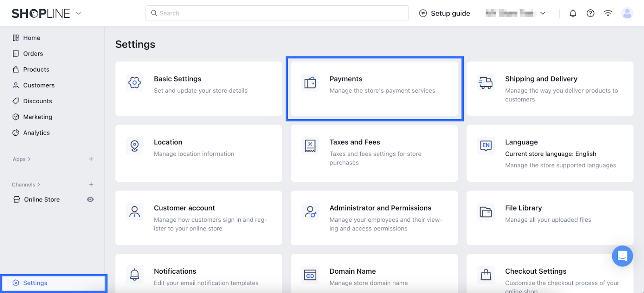Open notifications bell icon in header
The height and width of the screenshot is (293, 644).
tap(573, 13)
